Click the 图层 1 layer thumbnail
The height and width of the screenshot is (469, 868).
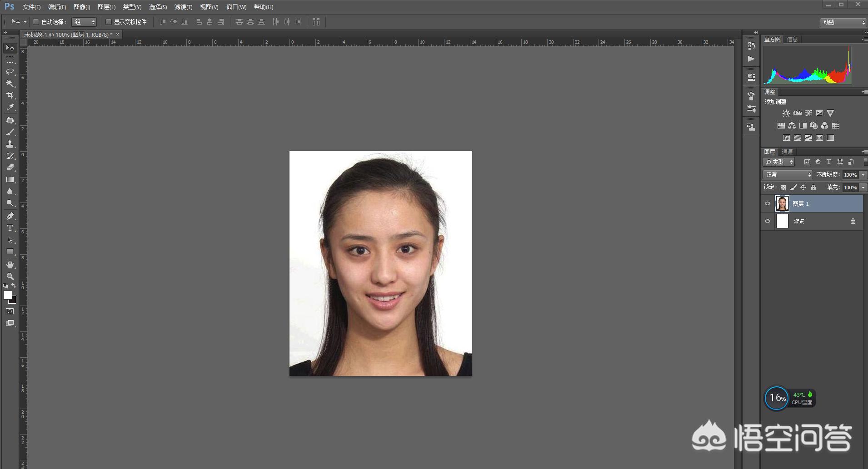click(782, 204)
